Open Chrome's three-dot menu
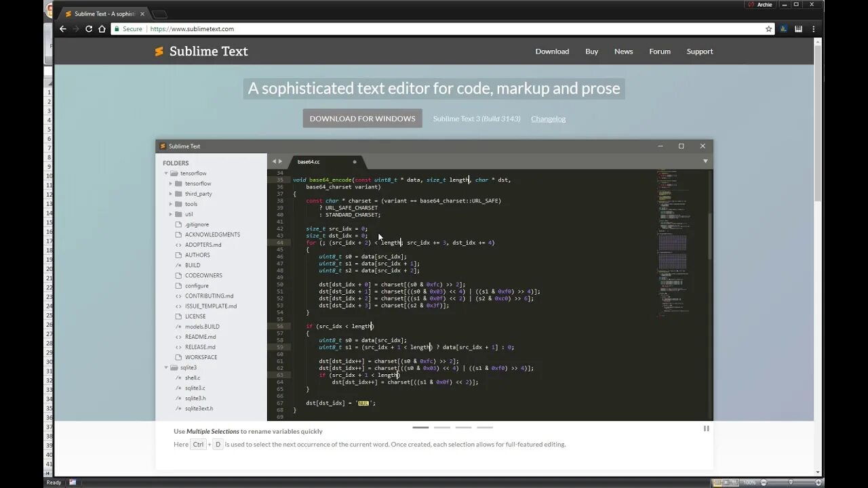The width and height of the screenshot is (868, 488). [813, 29]
